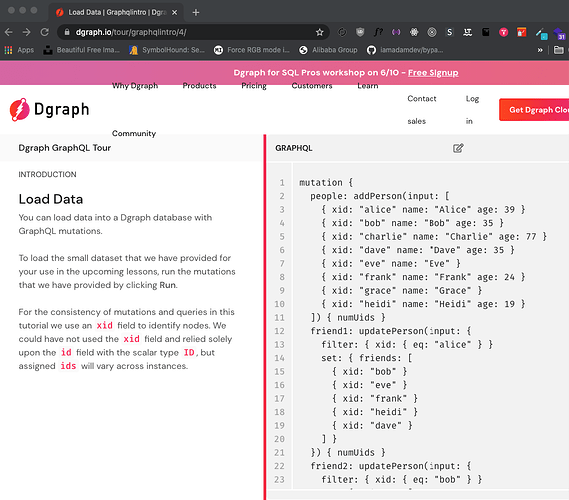Open the Customers menu item
This screenshot has height=500, width=569.
312,86
